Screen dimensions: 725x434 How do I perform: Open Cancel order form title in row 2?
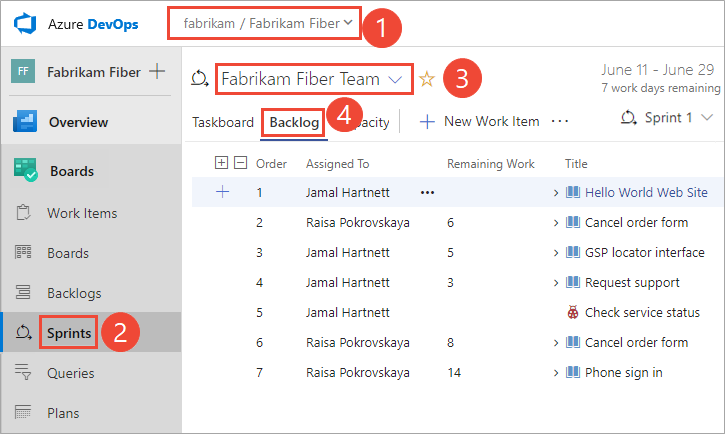636,222
